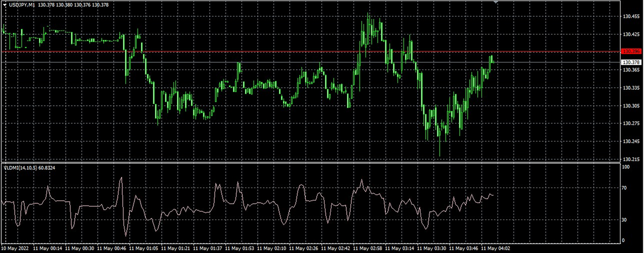Click the indicator scale value 70
Image resolution: width=644 pixels, height=253 pixels.
(x=624, y=188)
